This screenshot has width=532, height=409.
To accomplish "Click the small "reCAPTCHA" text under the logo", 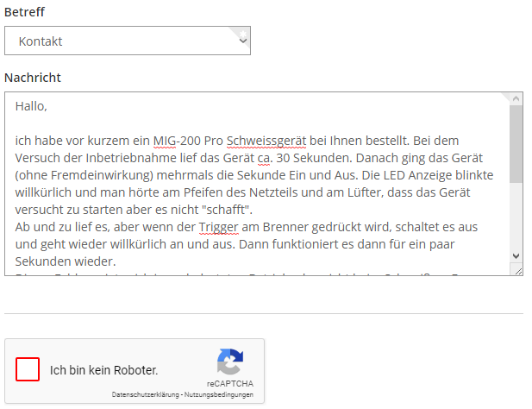I will click(229, 382).
